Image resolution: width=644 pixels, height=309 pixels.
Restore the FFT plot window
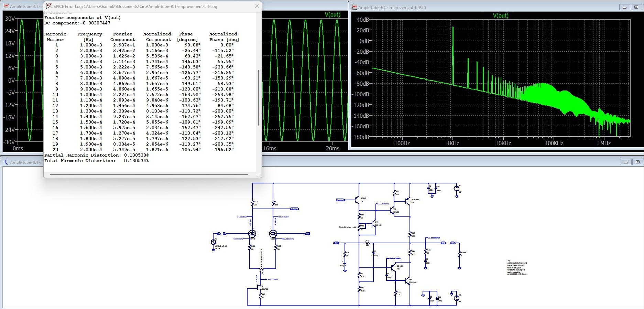click(636, 7)
